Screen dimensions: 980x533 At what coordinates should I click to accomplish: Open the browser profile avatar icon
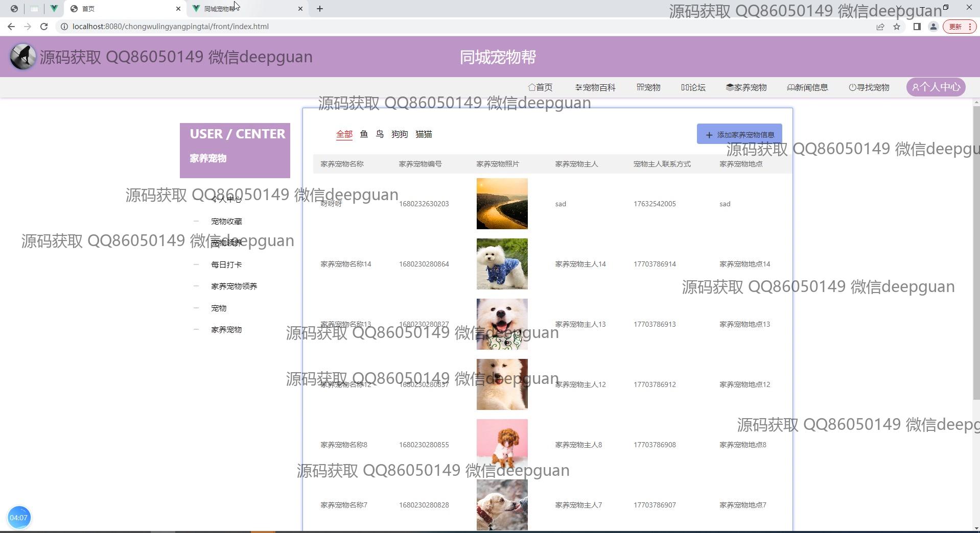(x=933, y=27)
